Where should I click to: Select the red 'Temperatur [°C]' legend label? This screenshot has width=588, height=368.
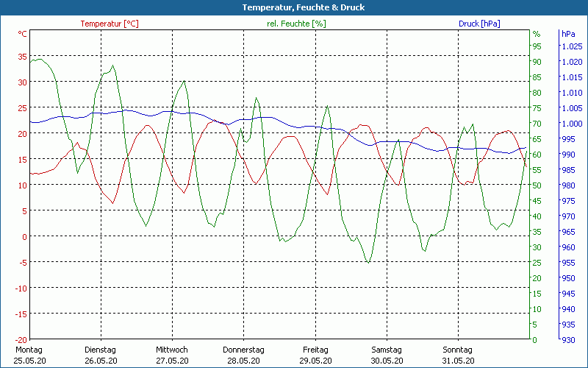coord(110,24)
